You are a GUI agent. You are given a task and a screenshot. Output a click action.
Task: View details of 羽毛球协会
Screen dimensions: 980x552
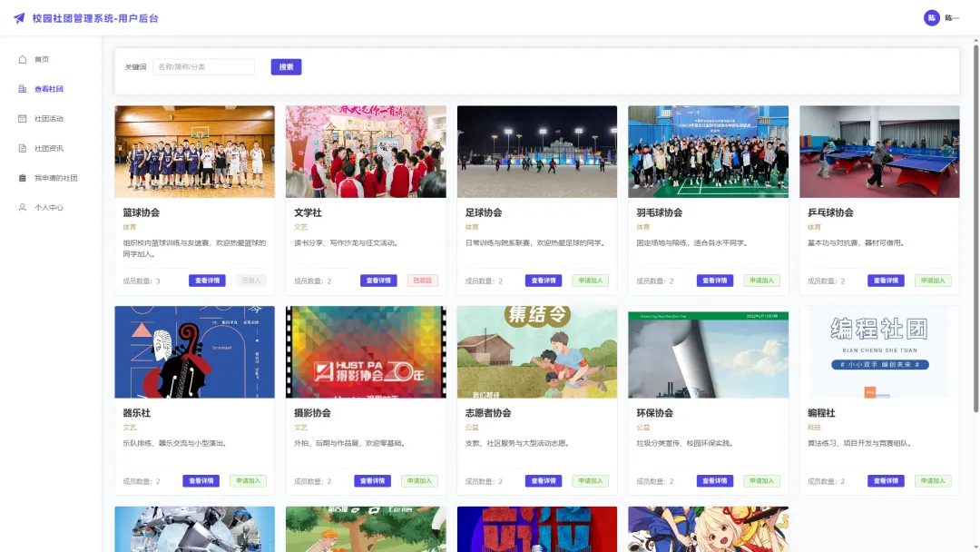coord(714,281)
